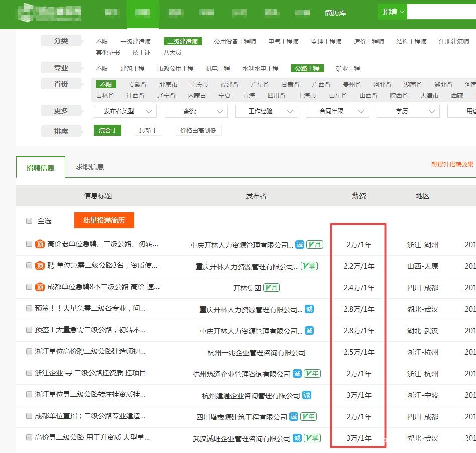This screenshot has height=453, width=476.
Task: Switch to the 求职信息 tab
Action: (90, 167)
